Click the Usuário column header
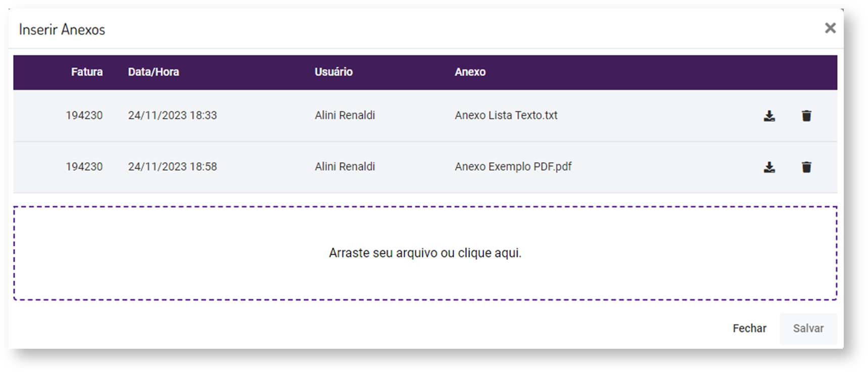The image size is (868, 373). 333,72
